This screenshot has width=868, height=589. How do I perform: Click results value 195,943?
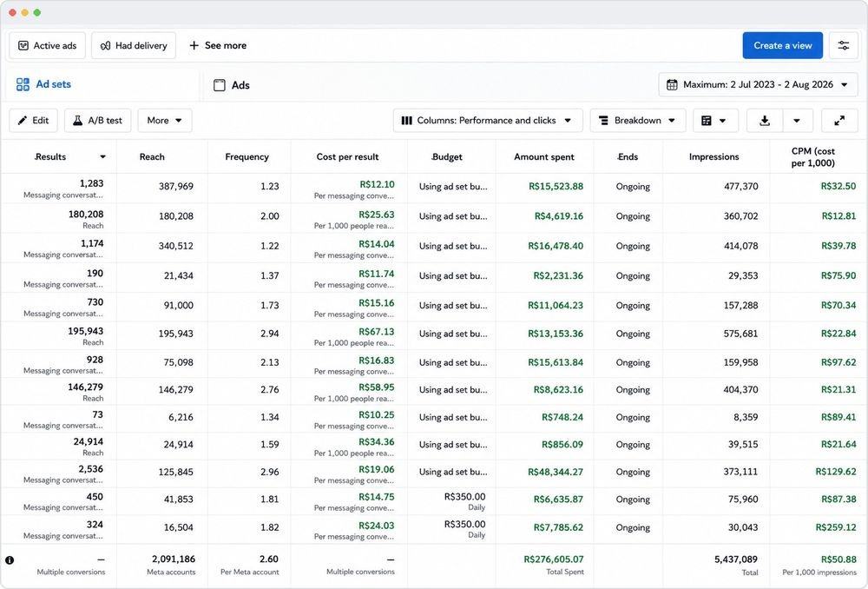point(85,331)
